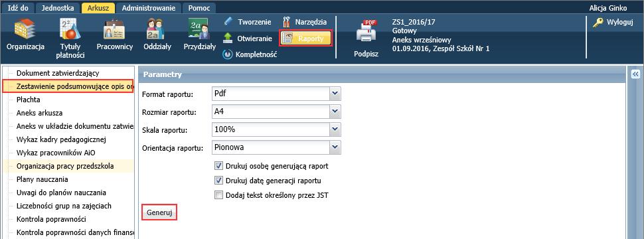This screenshot has height=239, width=644.
Task: Select Uwagi do planów nauczania report
Action: click(x=61, y=193)
